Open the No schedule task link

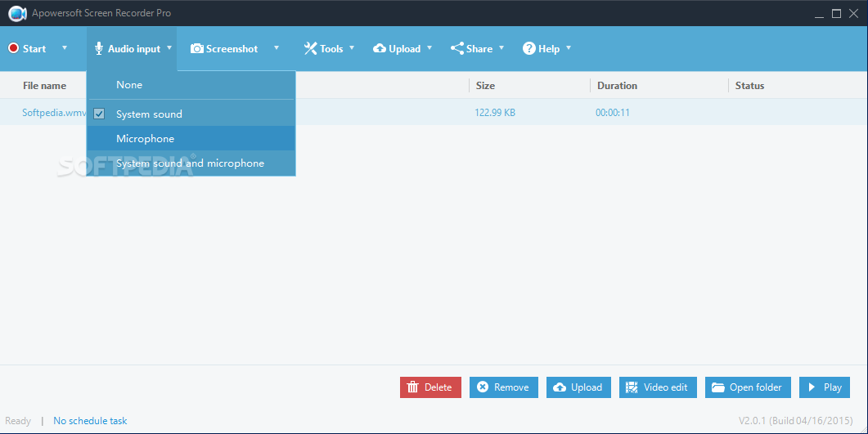click(x=90, y=421)
